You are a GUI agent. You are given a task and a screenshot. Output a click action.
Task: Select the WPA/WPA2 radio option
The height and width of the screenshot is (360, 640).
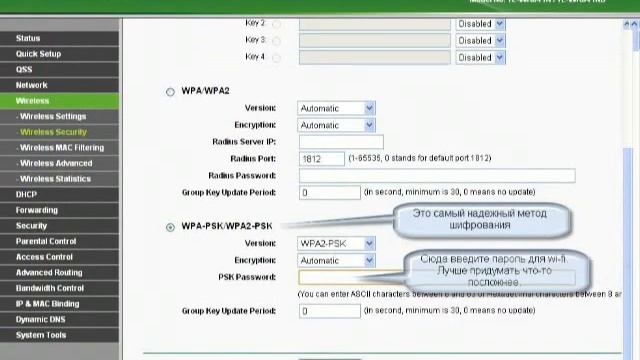click(170, 92)
